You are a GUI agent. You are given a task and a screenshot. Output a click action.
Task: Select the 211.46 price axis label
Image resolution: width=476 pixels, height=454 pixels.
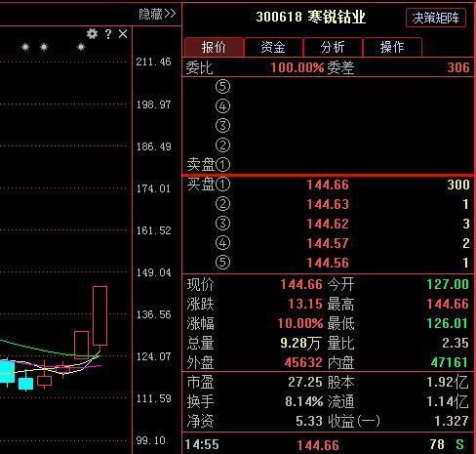[x=153, y=62]
